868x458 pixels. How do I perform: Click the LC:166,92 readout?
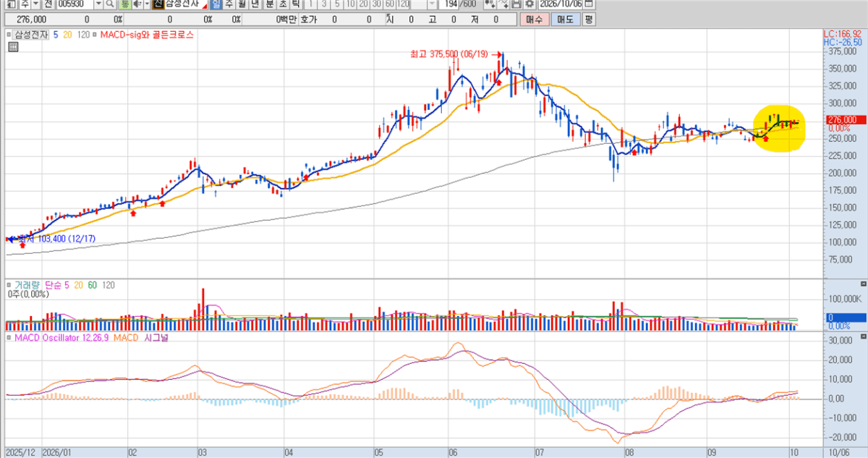pyautogui.click(x=843, y=34)
